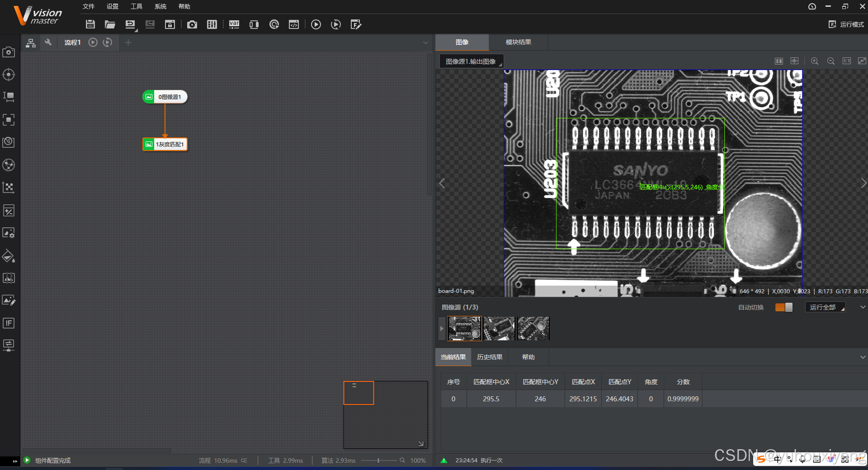Open the controller sliders icon

(x=212, y=24)
